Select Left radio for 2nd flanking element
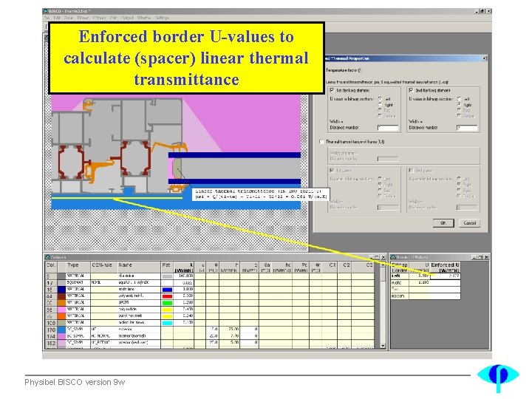This screenshot has height=399, width=532. [459, 99]
